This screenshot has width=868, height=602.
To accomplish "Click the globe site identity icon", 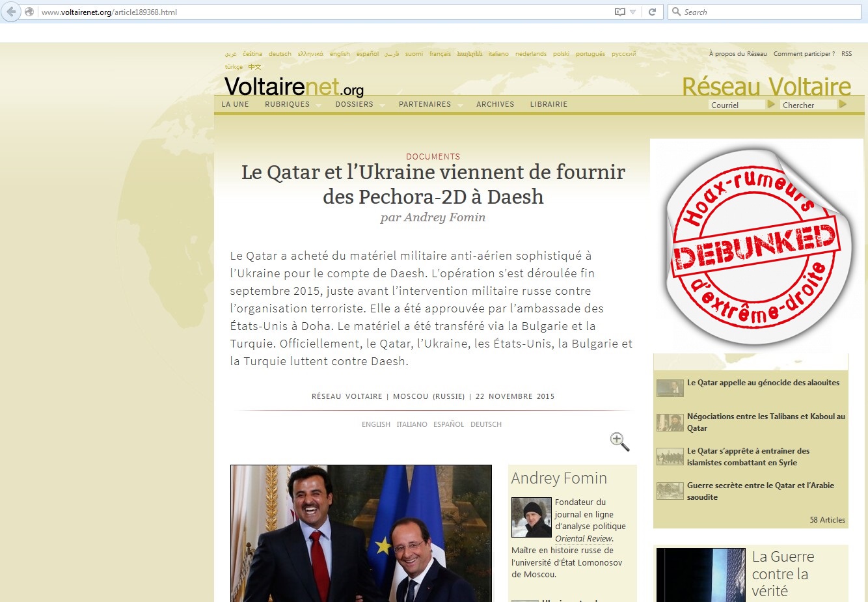I will (29, 12).
